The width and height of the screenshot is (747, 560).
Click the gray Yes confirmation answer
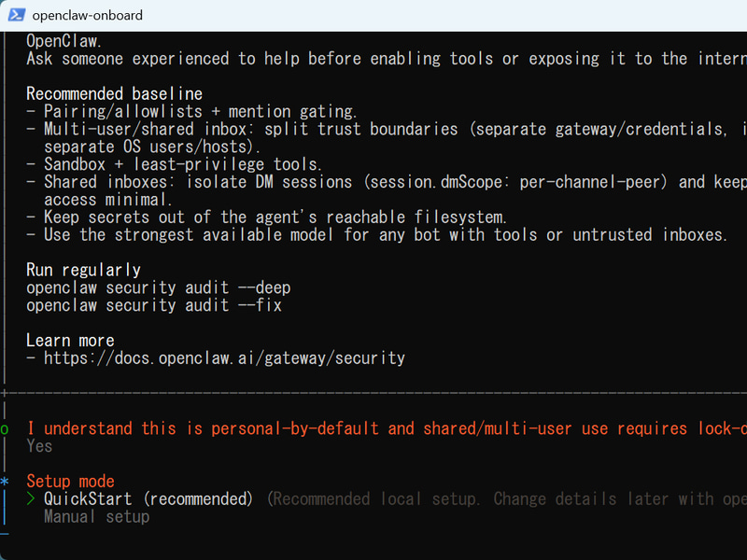(x=39, y=446)
